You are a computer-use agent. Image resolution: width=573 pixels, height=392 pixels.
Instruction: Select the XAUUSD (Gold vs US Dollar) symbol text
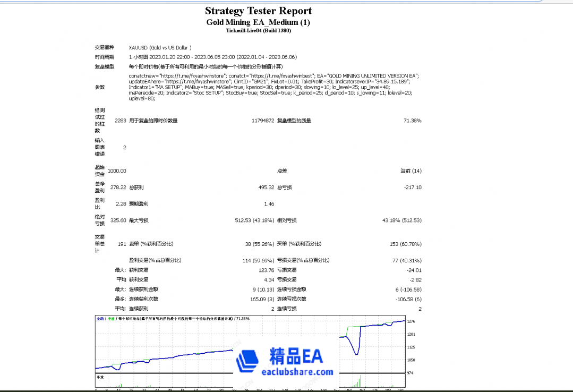pos(160,47)
